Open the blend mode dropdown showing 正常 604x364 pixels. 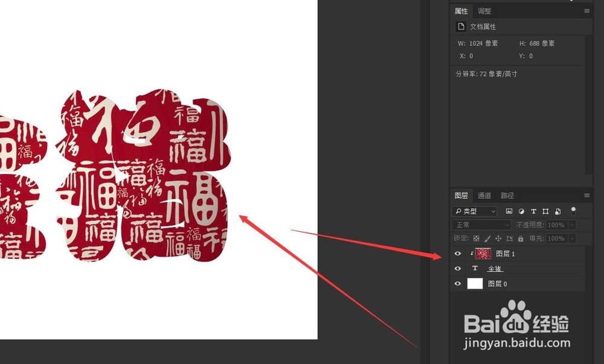pos(480,224)
